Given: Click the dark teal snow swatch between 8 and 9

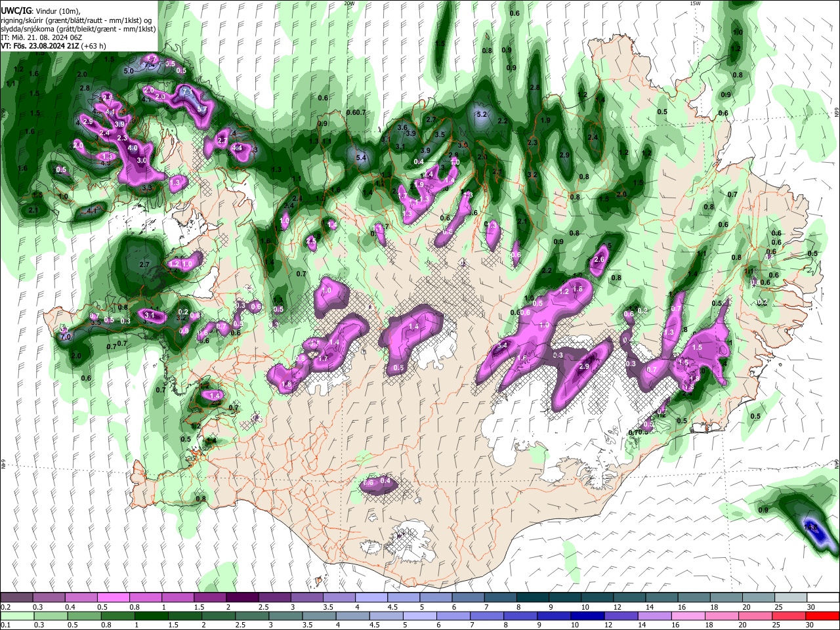Looking at the screenshot, I should [x=533, y=597].
